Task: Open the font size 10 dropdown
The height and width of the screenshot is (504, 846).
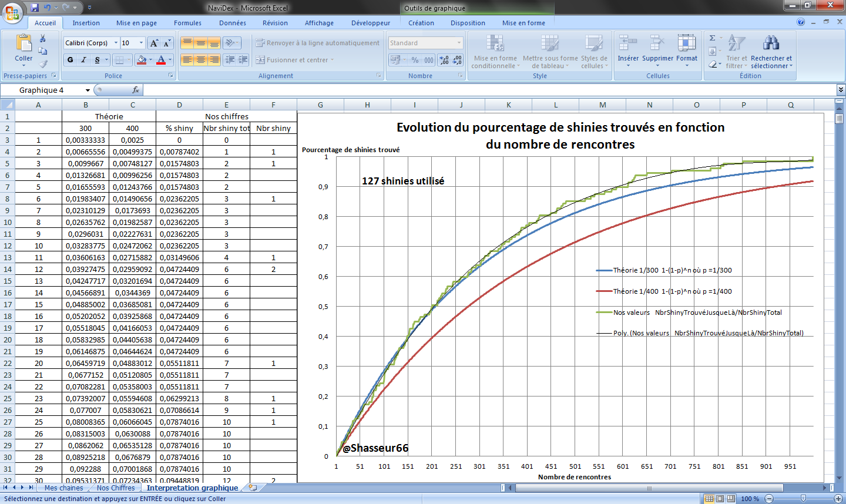Action: coord(141,43)
